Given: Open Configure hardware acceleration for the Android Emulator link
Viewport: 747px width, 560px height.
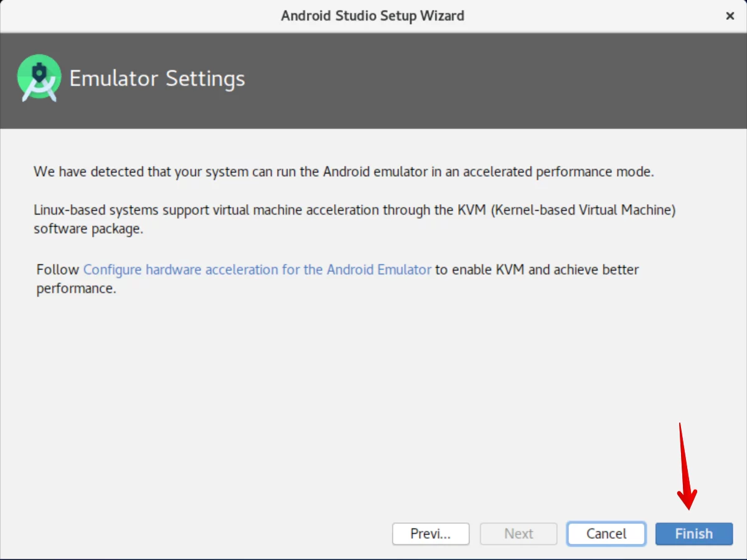Looking at the screenshot, I should pos(257,269).
